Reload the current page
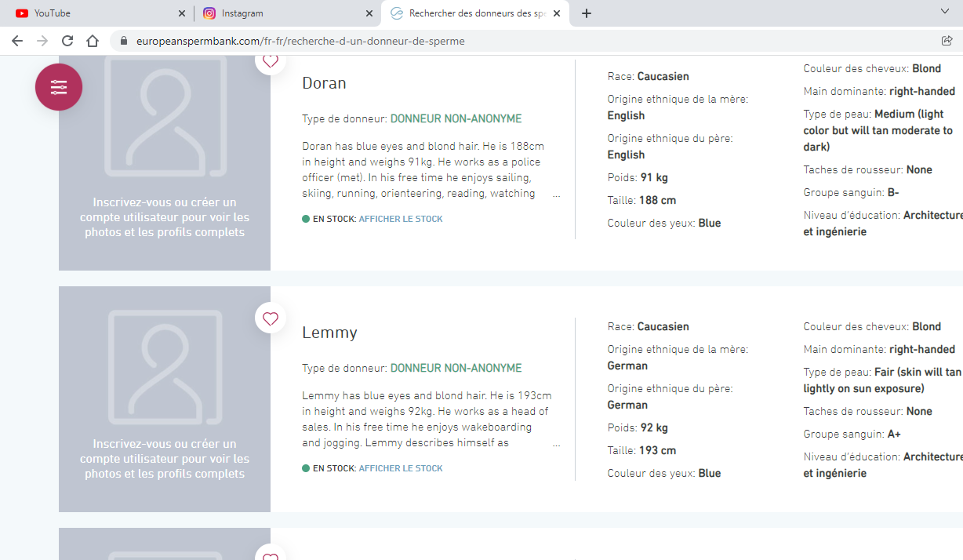 (67, 41)
